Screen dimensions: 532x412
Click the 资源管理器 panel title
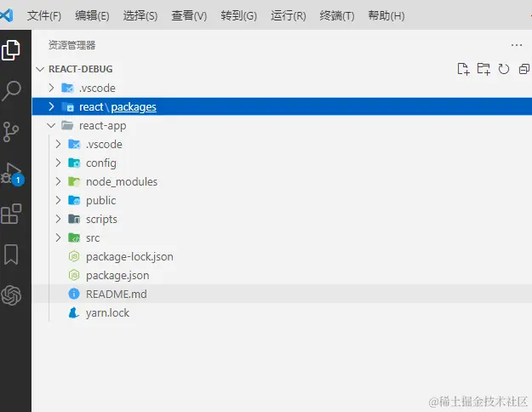(x=72, y=45)
